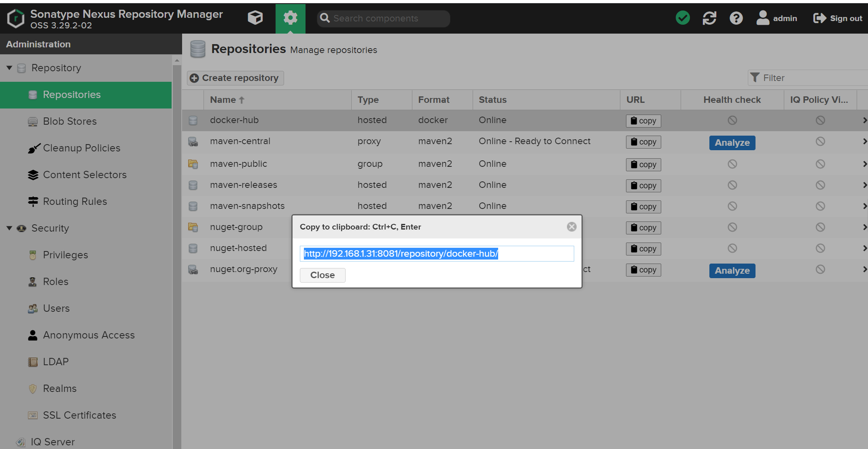The width and height of the screenshot is (868, 449).
Task: Click the admin user icon
Action: (763, 18)
